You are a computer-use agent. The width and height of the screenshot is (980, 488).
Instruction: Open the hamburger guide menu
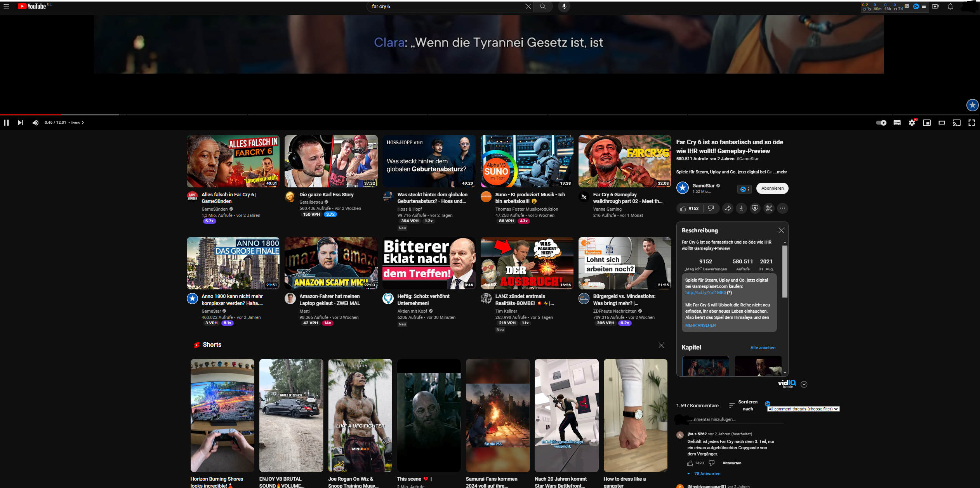7,6
